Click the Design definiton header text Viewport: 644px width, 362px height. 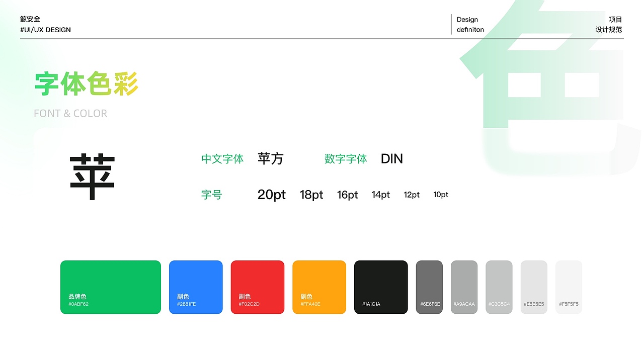point(470,25)
